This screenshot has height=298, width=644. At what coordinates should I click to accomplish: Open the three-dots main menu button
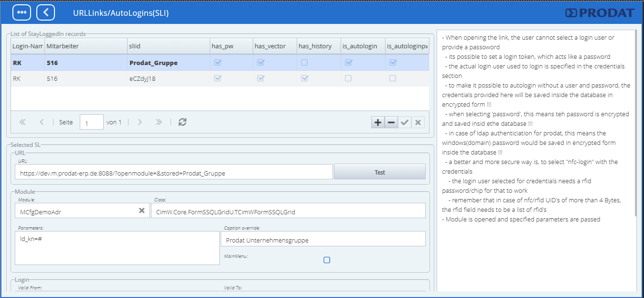pos(21,12)
